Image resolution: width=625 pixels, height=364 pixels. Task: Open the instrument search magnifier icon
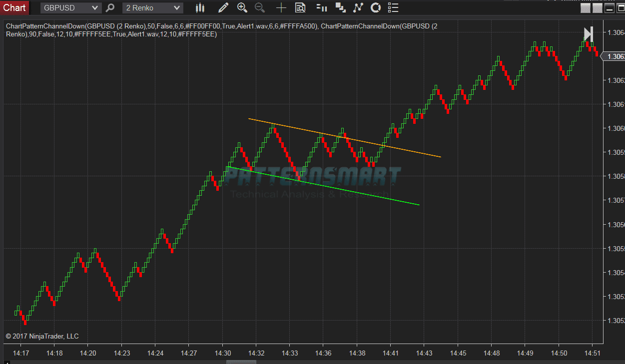(x=110, y=7)
